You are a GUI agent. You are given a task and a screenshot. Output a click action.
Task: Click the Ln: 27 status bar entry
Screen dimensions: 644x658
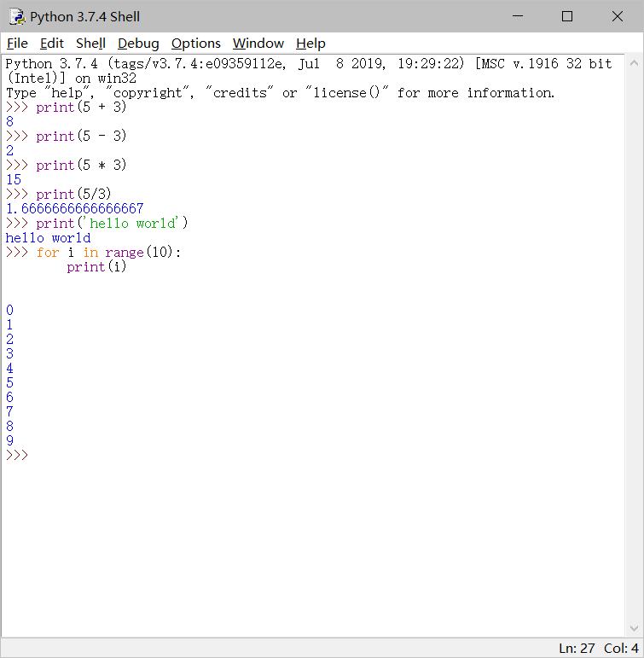click(577, 649)
